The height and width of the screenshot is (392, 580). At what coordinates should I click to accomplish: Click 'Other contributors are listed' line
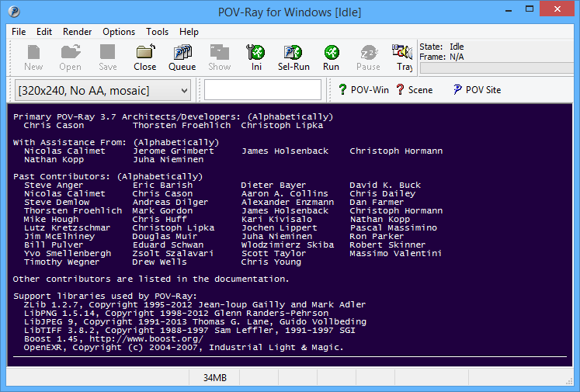click(x=151, y=279)
